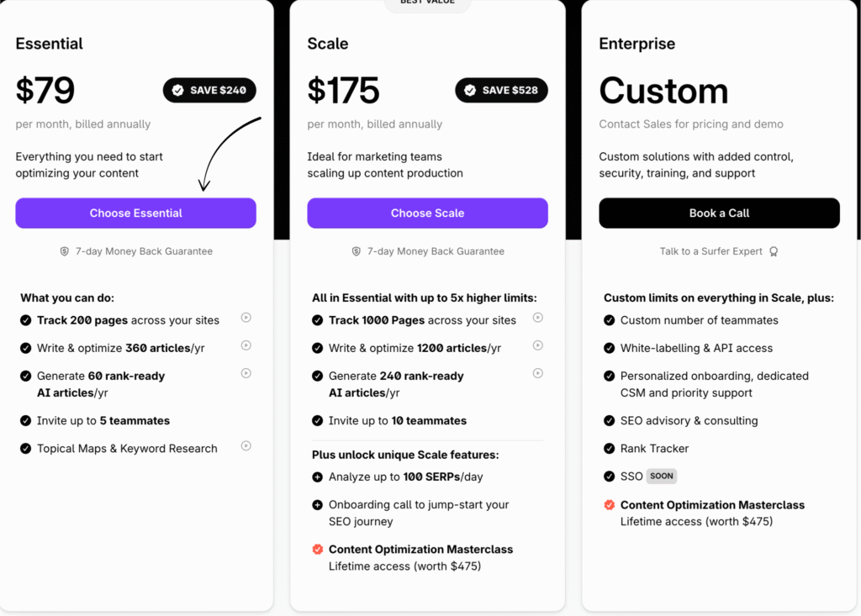Click the SAVE $240 badge
The image size is (861, 616).
point(209,90)
